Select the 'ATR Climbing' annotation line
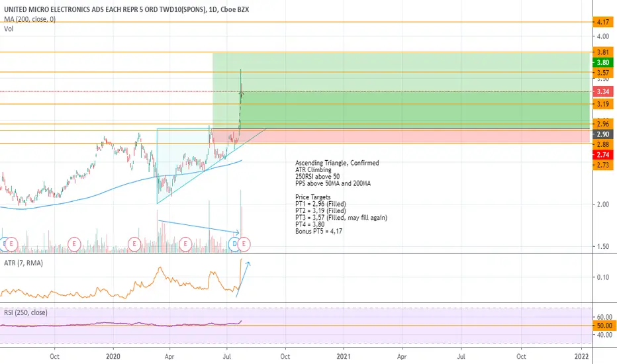 [313, 169]
